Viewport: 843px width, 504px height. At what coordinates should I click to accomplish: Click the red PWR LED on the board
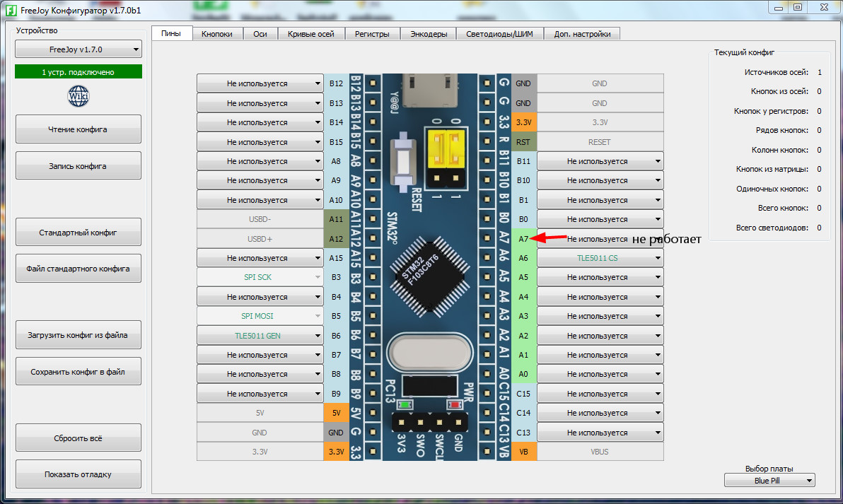[455, 404]
